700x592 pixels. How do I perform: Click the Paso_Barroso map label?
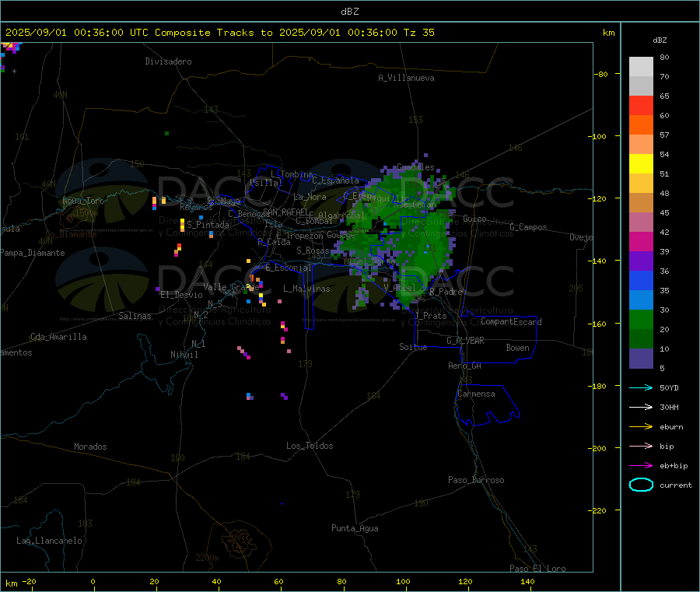coord(476,481)
